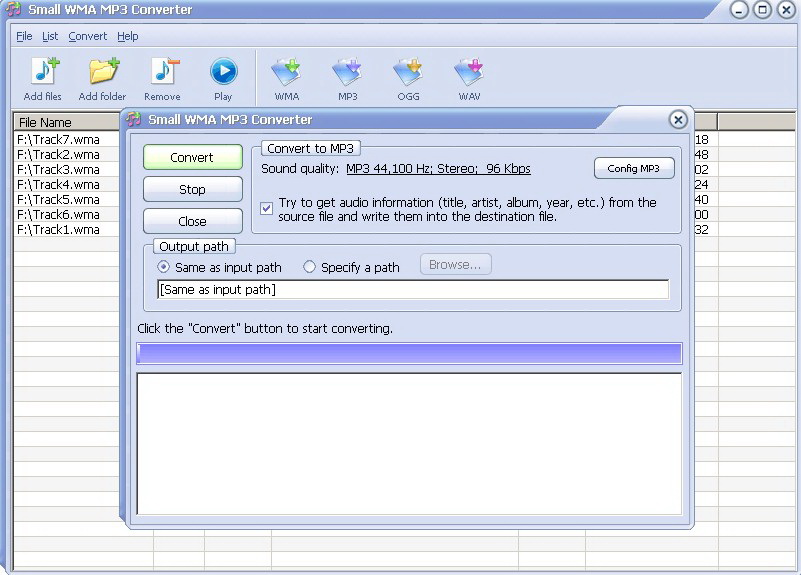Select F:\Track4.wma in file list

pyautogui.click(x=58, y=184)
